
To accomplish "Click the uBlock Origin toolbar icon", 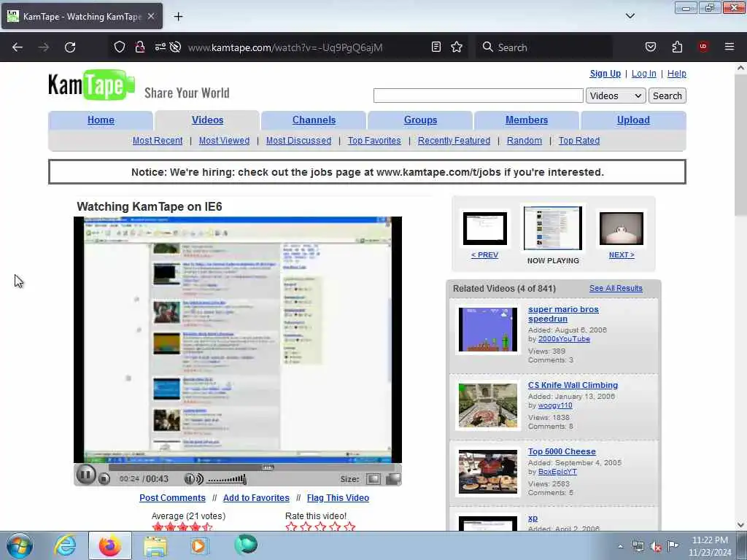I will tap(703, 47).
